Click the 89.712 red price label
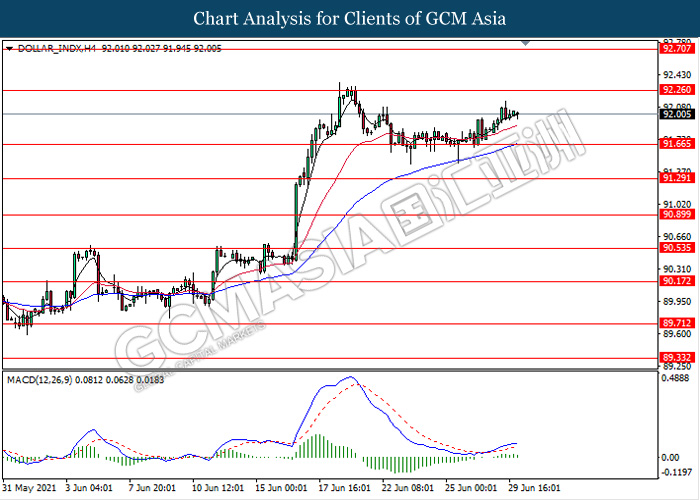Image resolution: width=700 pixels, height=500 pixels. coord(677,323)
